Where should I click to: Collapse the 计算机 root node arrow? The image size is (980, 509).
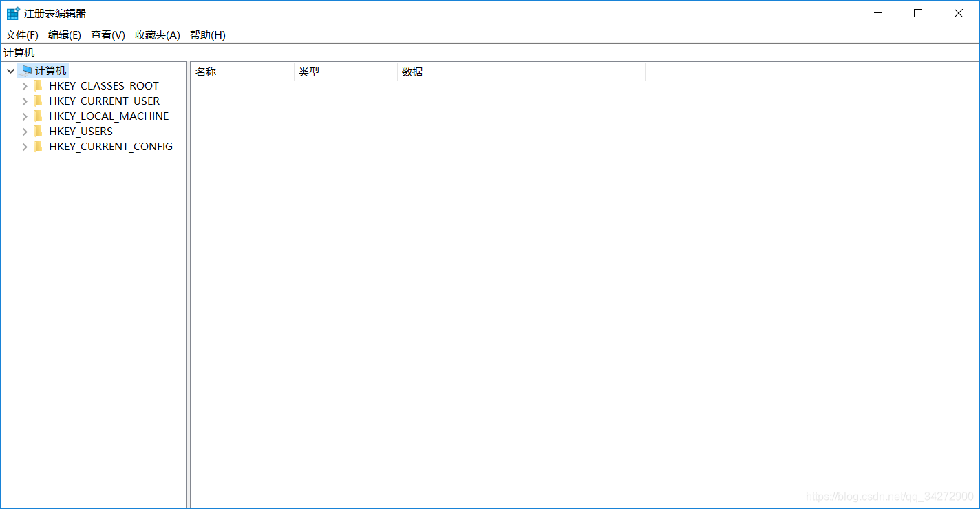pyautogui.click(x=11, y=71)
